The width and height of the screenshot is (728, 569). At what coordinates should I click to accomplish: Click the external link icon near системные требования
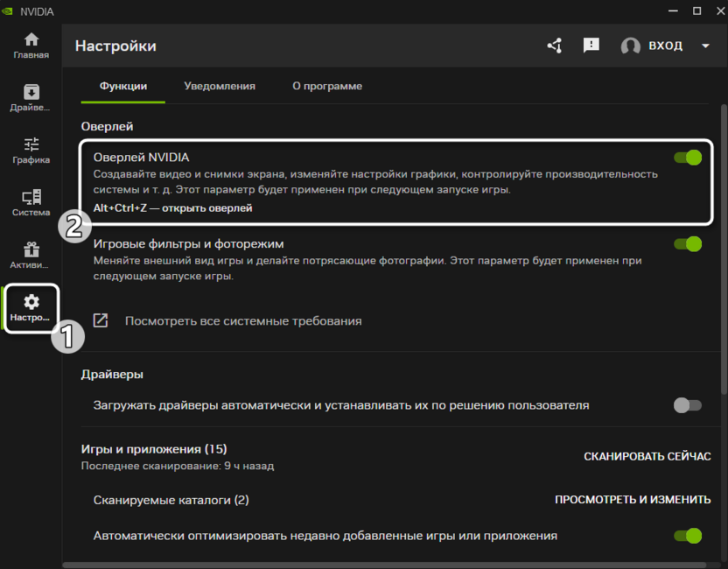pos(101,320)
